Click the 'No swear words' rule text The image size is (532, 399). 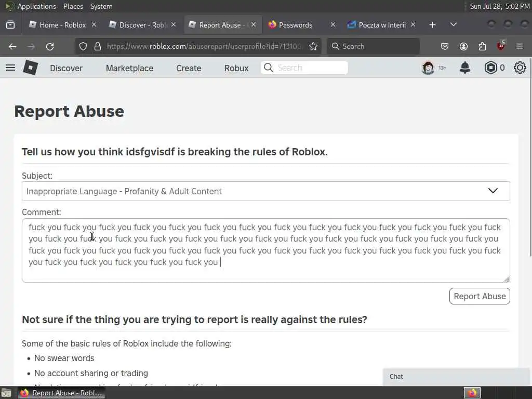(x=64, y=358)
